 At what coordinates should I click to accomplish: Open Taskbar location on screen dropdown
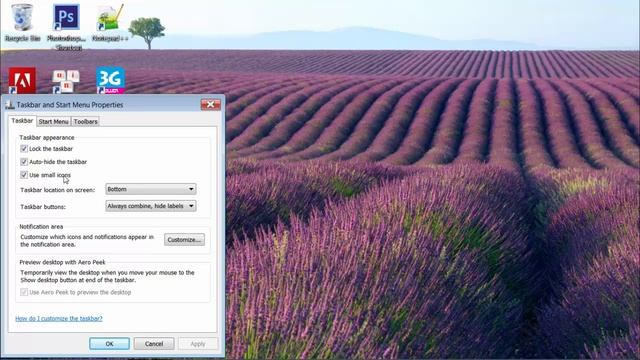151,189
